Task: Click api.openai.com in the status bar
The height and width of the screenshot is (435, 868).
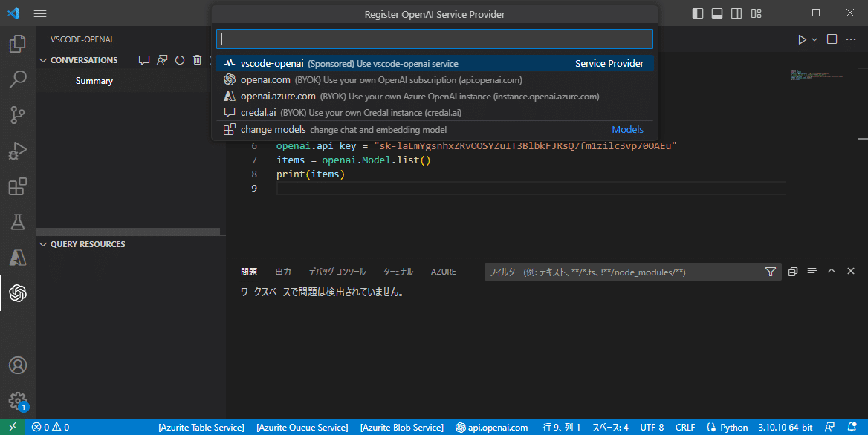Action: (491, 427)
